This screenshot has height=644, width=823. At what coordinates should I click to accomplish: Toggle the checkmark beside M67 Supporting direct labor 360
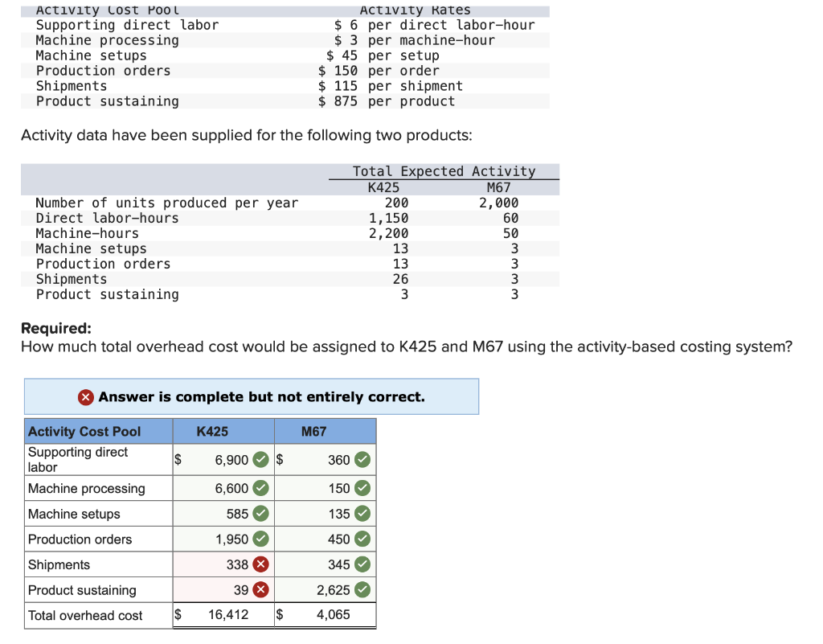tap(362, 459)
